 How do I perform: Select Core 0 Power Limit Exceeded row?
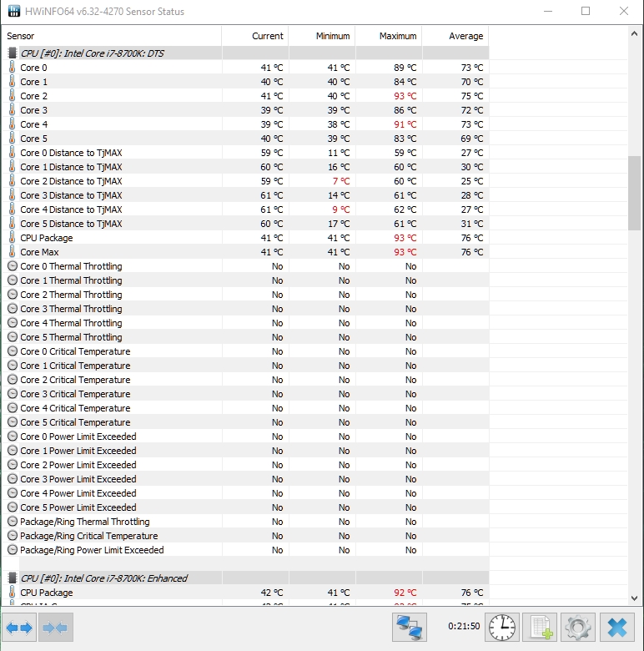[245, 437]
